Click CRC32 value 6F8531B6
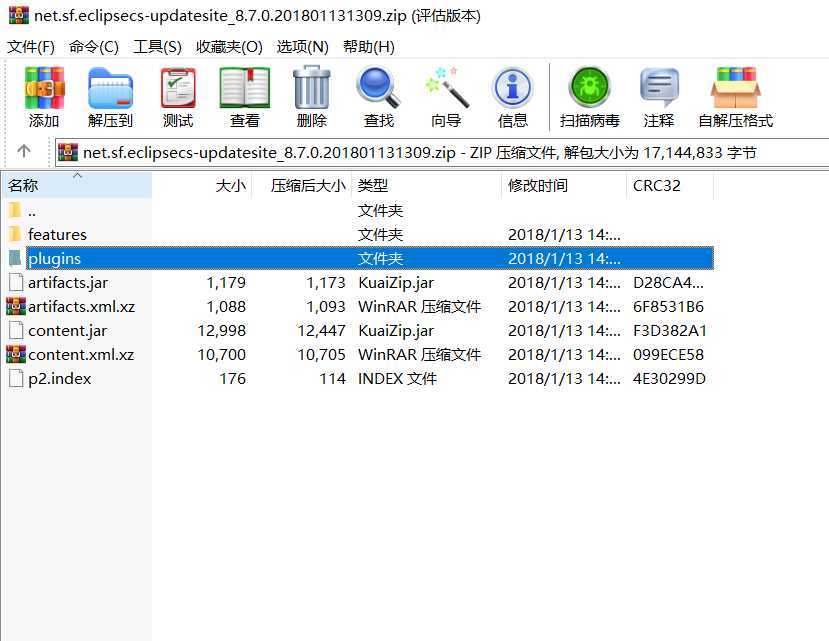This screenshot has height=641, width=829. (668, 307)
